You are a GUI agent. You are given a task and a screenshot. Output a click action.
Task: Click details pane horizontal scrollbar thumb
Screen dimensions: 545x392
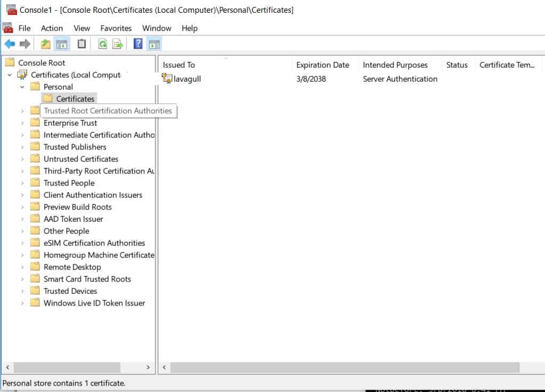[345, 367]
